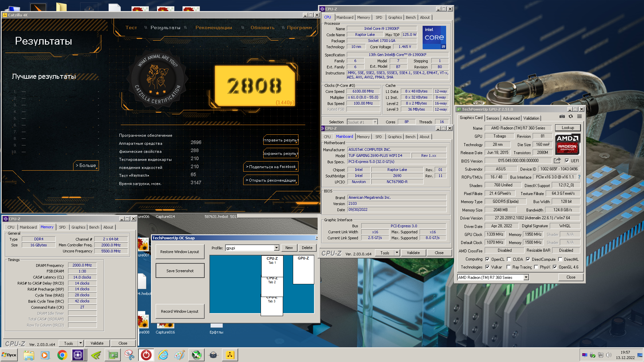Open Internet Explorer from the taskbar
Viewport: 644px width, 362px height.
point(163,355)
